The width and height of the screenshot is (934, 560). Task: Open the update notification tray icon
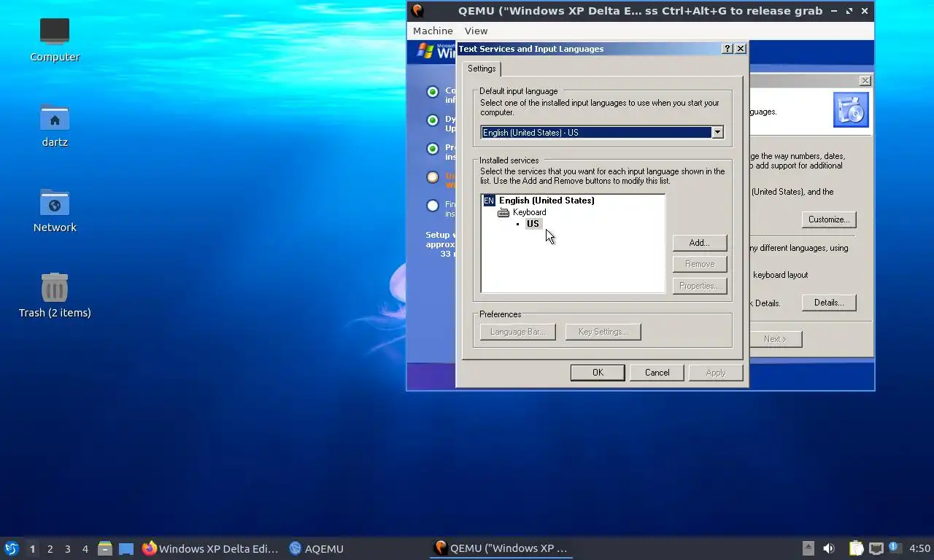pos(893,547)
